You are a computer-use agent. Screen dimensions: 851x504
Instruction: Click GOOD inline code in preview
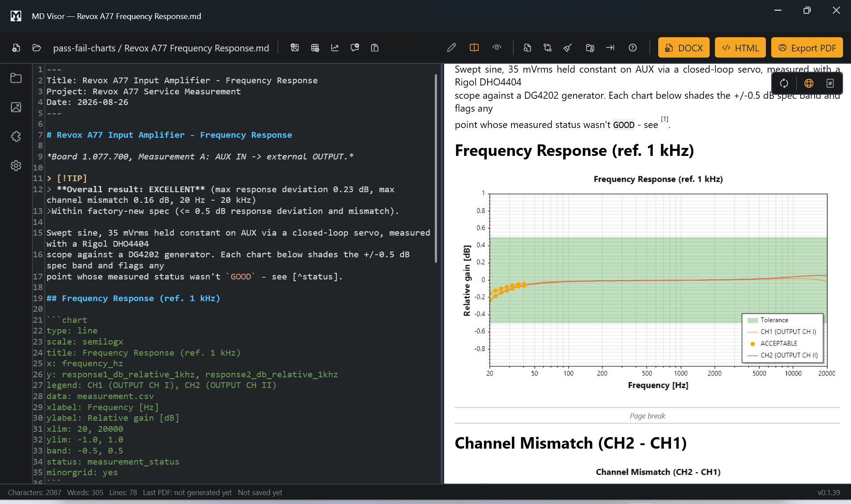(x=624, y=125)
